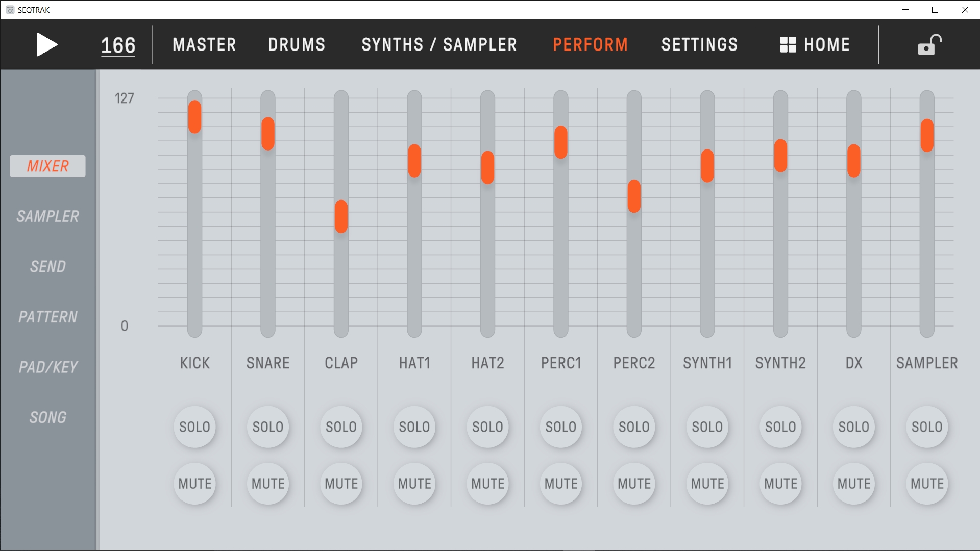Switch to the DRUMS tab

click(297, 45)
